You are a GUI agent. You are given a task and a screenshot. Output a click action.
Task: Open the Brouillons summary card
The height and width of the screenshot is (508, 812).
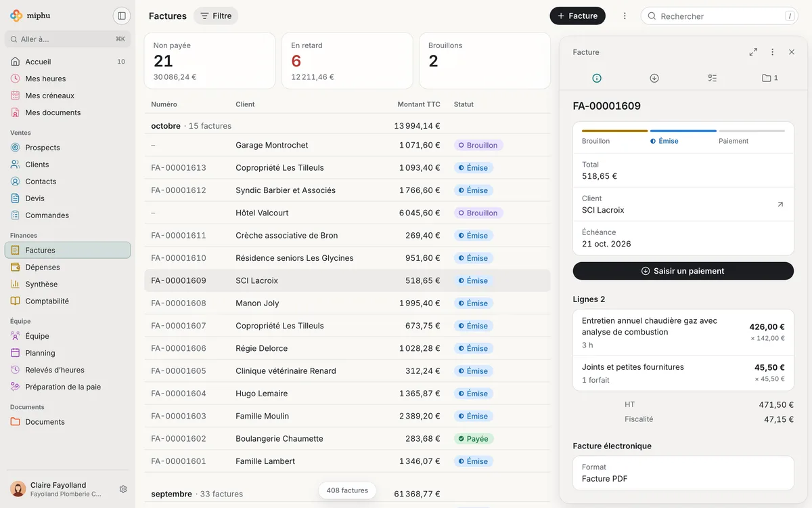point(484,61)
